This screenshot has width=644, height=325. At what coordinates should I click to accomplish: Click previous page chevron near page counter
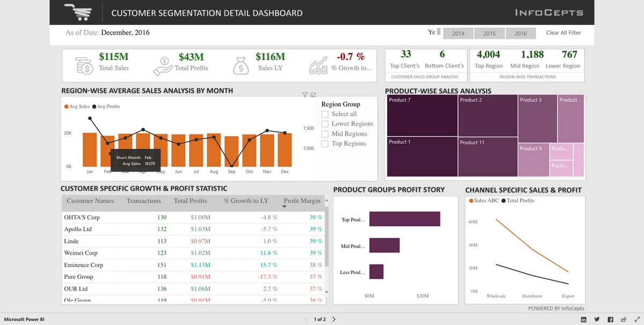305,319
